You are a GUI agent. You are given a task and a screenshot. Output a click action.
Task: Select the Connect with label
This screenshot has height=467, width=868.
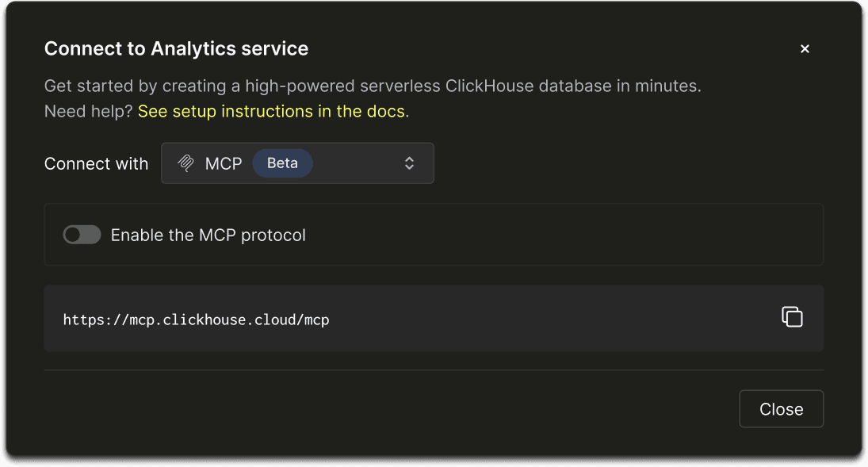(x=96, y=163)
